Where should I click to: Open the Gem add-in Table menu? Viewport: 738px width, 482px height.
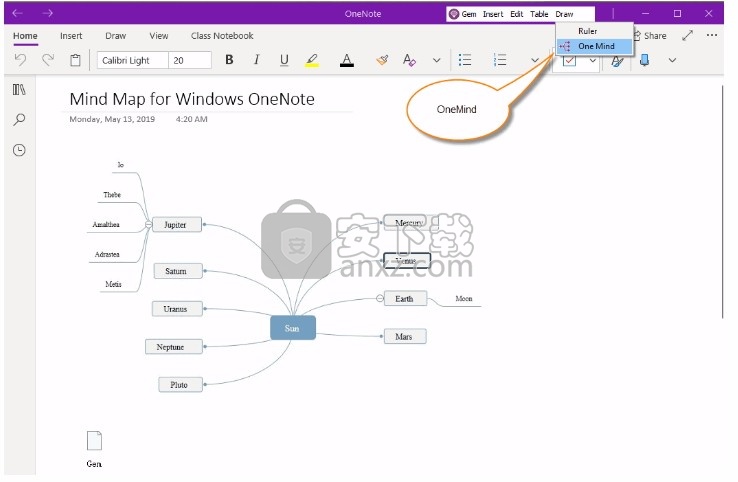tap(539, 14)
